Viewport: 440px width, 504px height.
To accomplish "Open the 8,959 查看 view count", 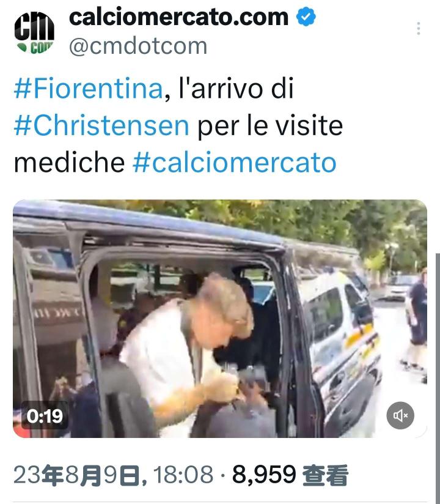I will [290, 475].
